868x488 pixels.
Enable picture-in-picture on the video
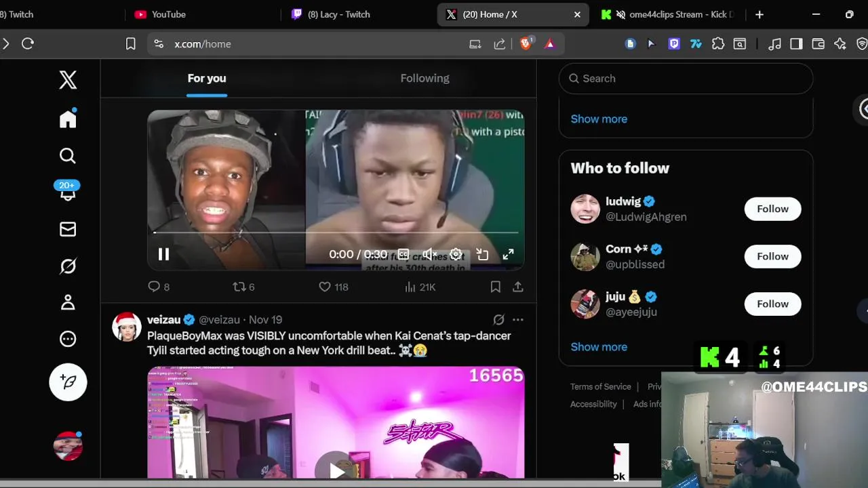pos(482,254)
